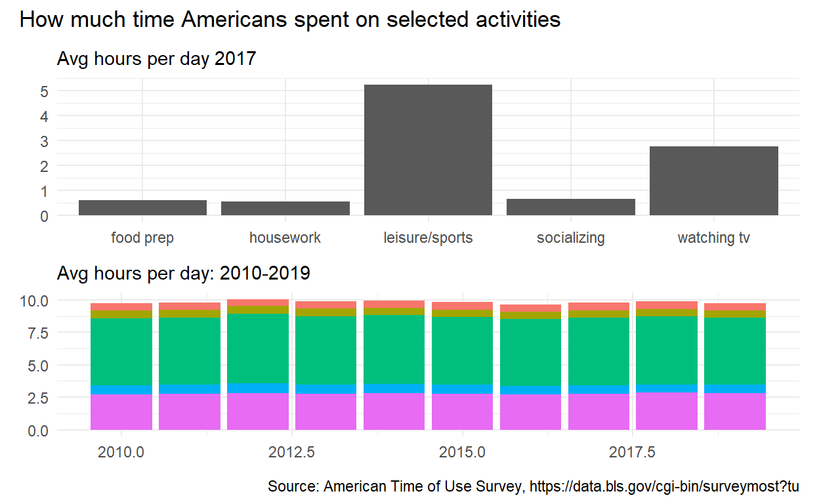Screen dimensions: 819x504
Task: Pick the salmon top segment of the 2012 bar
Action: tap(258, 303)
